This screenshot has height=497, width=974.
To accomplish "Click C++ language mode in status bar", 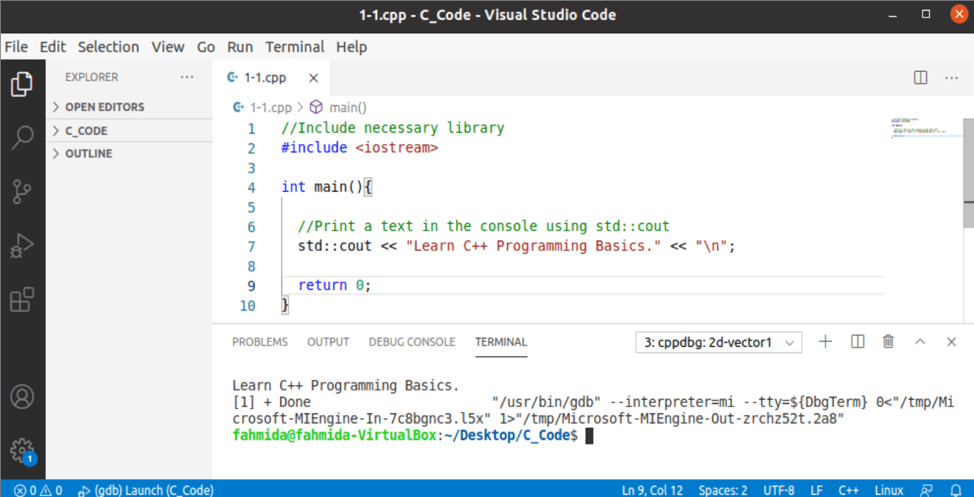I will 849,490.
